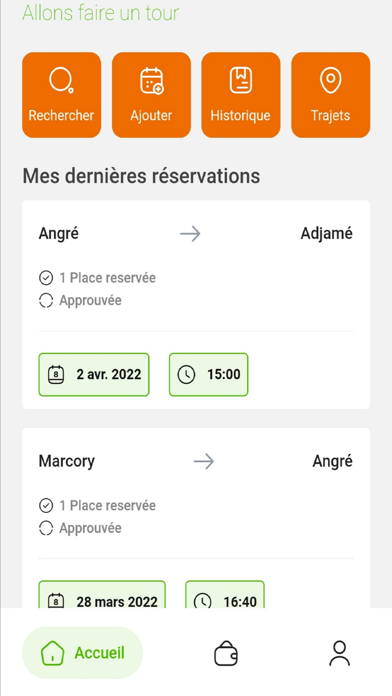Click the checkmark beside first 1 Place reservée
The width and height of the screenshot is (392, 696).
46,278
